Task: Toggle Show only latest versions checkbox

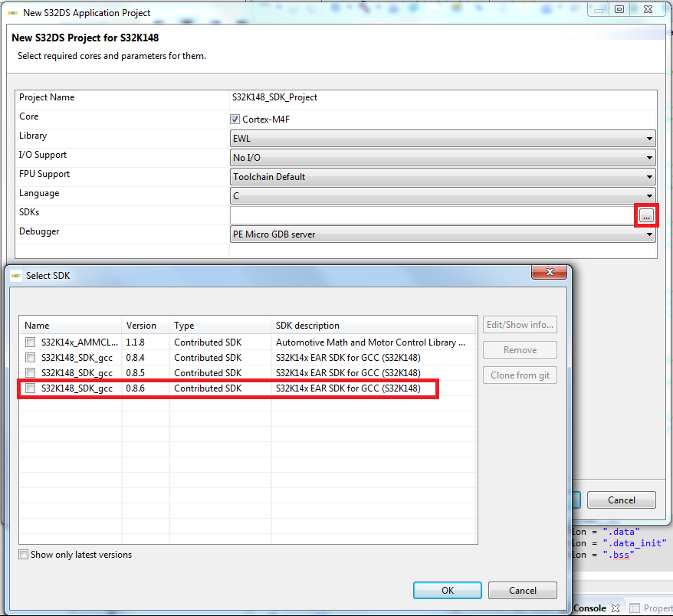Action: 23,555
